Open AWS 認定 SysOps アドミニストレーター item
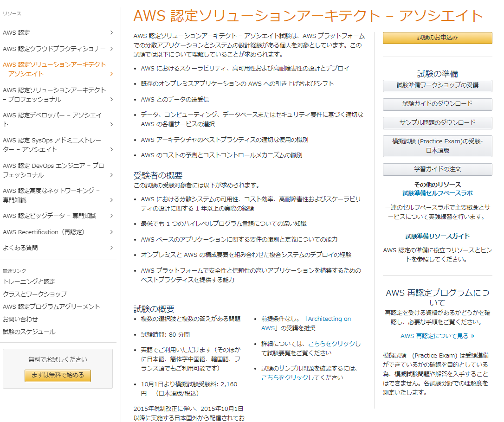The height and width of the screenshot is (422, 504). [x=52, y=145]
